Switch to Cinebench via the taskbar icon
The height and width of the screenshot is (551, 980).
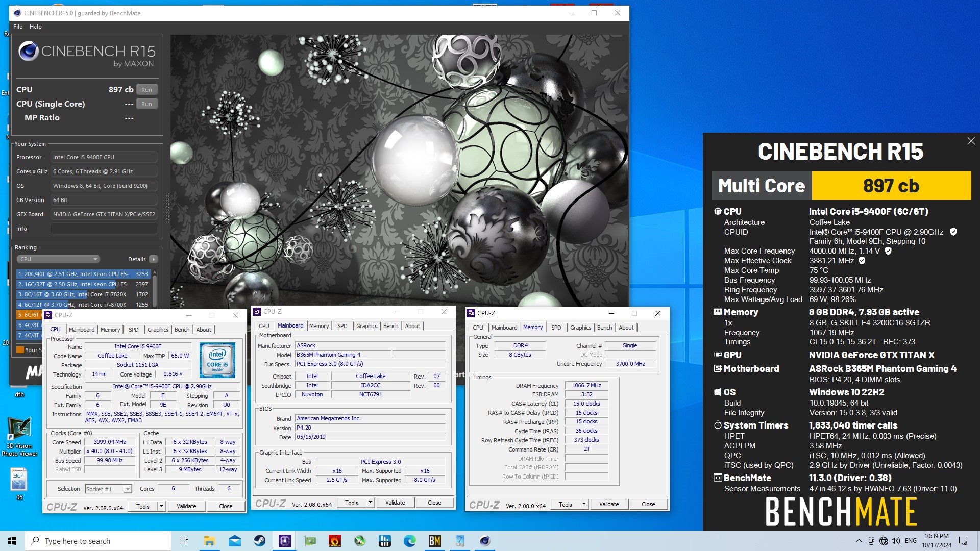point(485,541)
